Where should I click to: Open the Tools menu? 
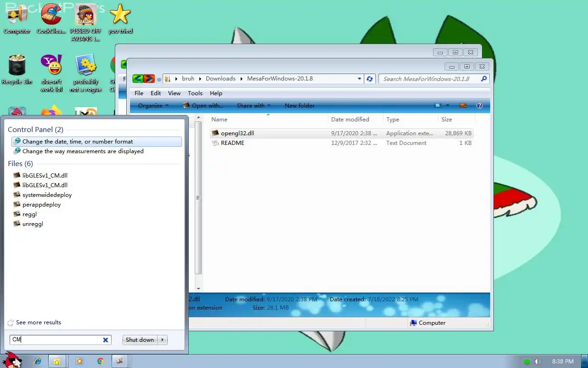coord(195,93)
